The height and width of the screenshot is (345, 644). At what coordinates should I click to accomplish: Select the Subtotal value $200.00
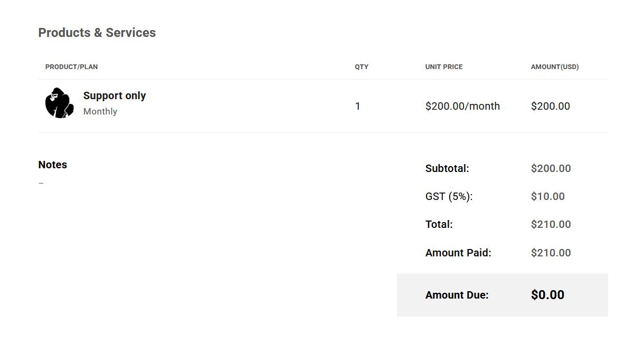point(551,169)
